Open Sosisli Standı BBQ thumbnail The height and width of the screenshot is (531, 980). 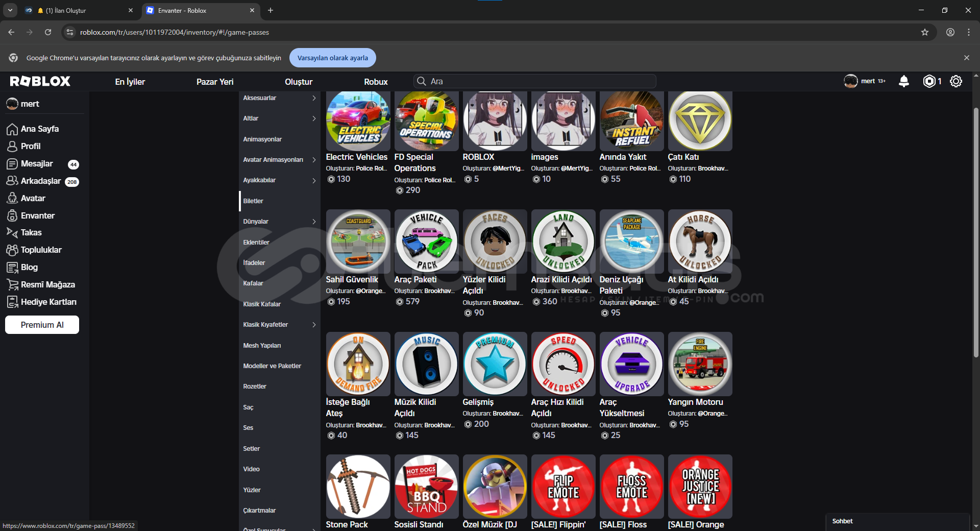426,487
